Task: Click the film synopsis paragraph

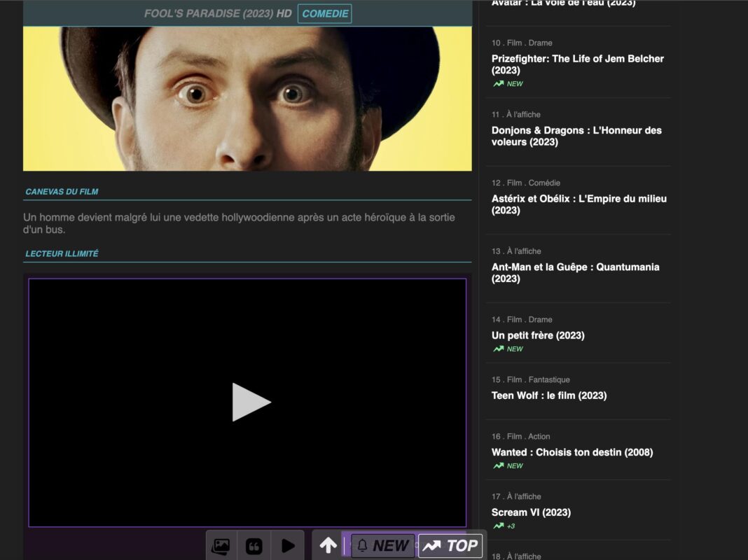Action: click(x=239, y=223)
